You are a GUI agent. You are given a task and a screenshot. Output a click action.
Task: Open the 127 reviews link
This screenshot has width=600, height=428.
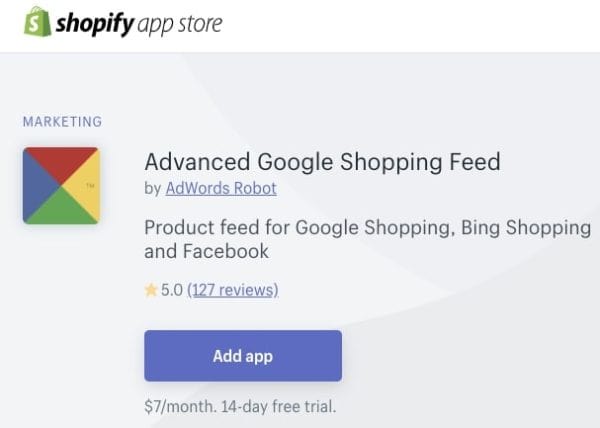(232, 290)
